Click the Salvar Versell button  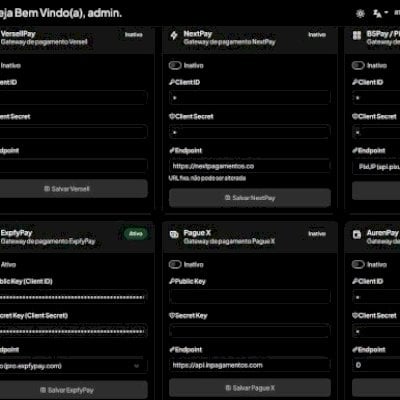point(73,189)
